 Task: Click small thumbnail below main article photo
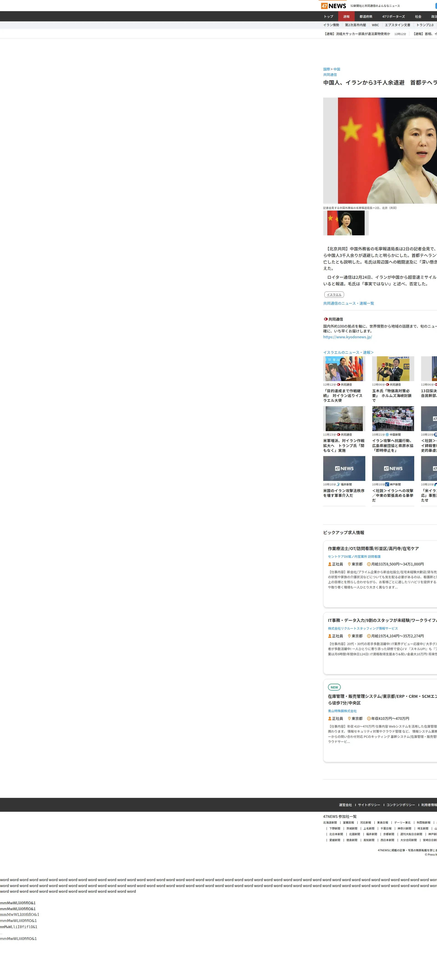346,223
